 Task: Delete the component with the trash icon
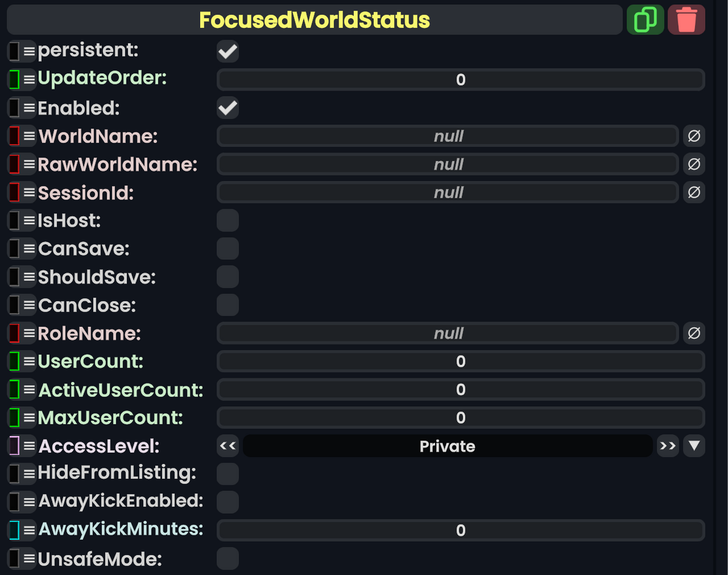click(686, 19)
